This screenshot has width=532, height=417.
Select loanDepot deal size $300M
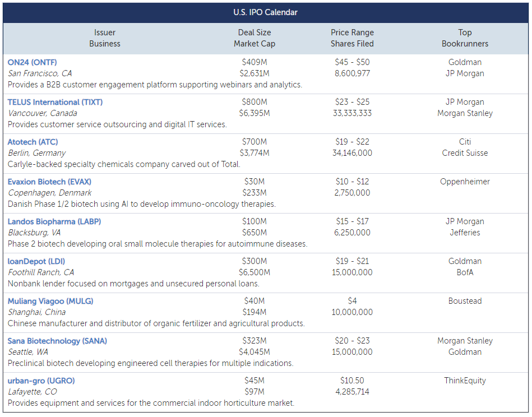click(x=255, y=261)
